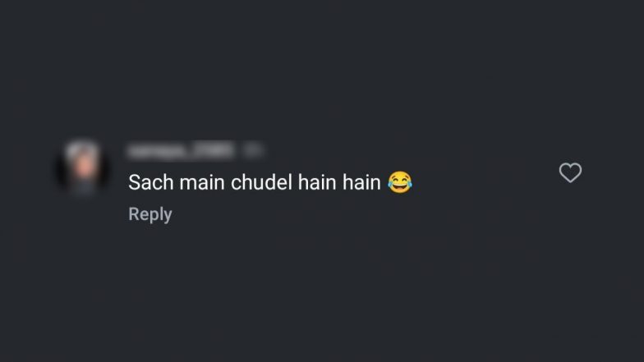644x362 pixels.
Task: Reply to the 'Sach main chudel' comment
Action: click(150, 214)
